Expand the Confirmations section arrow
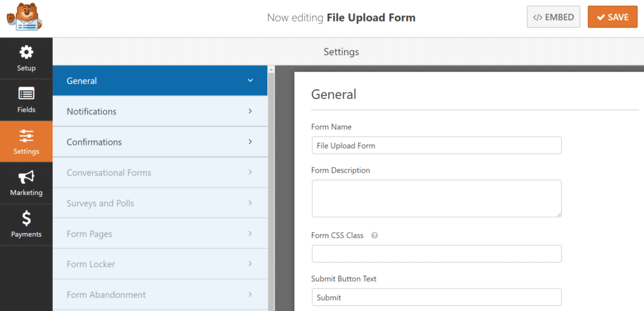644x311 pixels. point(250,142)
